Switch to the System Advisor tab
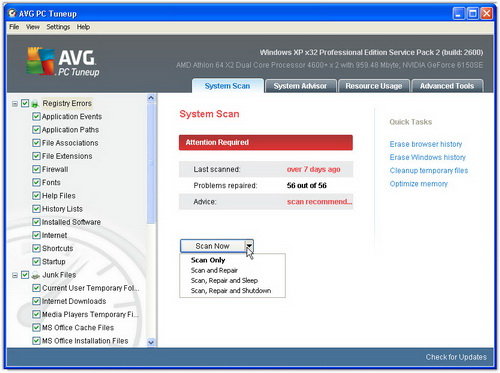The image size is (500, 373). pos(300,86)
